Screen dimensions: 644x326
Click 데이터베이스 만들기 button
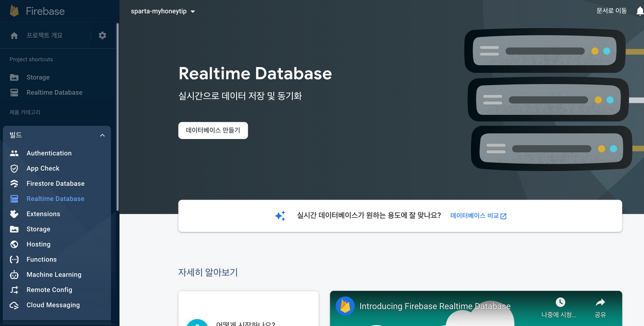pos(213,130)
